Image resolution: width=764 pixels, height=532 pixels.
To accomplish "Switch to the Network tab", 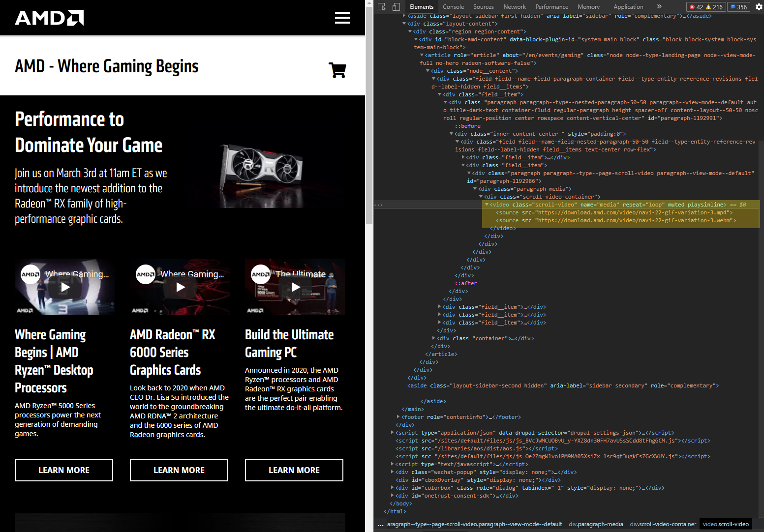I will (x=515, y=7).
